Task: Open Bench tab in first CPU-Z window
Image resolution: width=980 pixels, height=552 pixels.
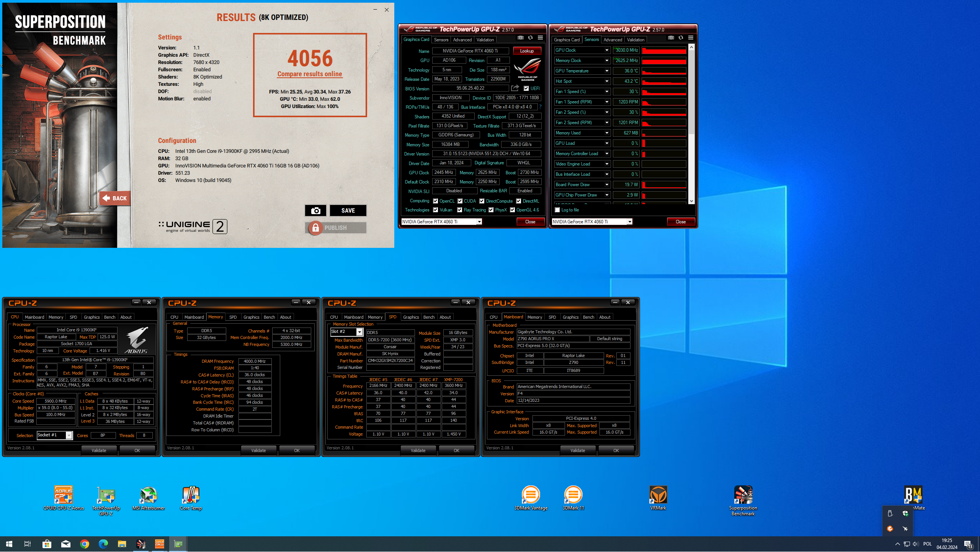Action: click(109, 317)
